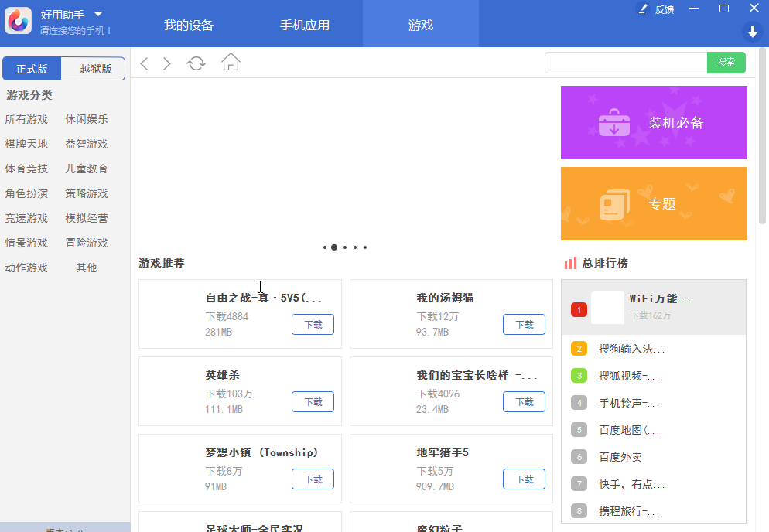The image size is (769, 532).
Task: Open the 装机必备 purple banner
Action: pos(654,123)
